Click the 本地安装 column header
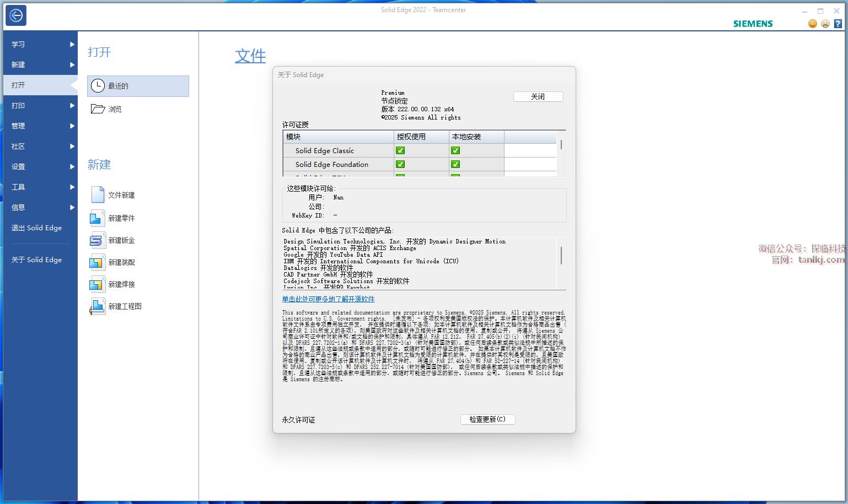Viewport: 848px width, 504px height. (476, 137)
